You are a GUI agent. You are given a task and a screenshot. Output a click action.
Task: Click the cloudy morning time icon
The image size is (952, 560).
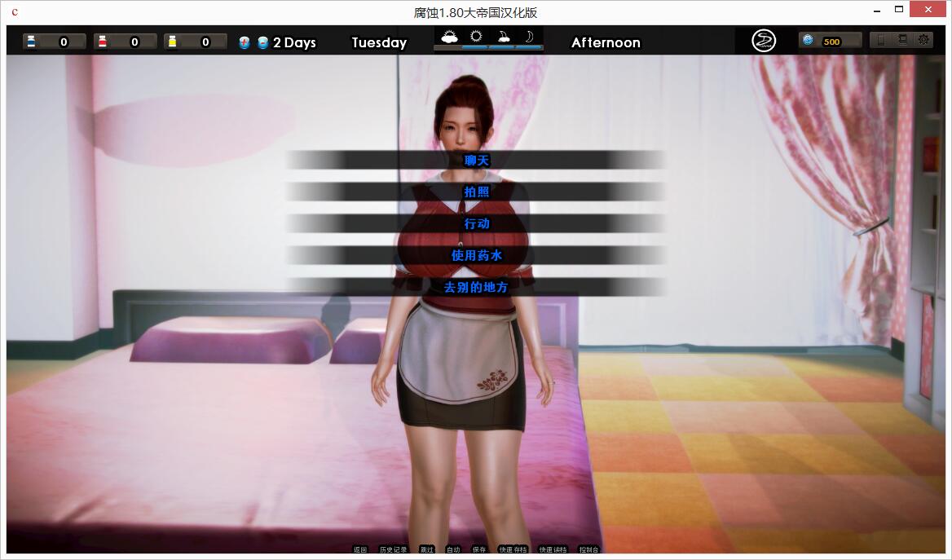pyautogui.click(x=449, y=37)
